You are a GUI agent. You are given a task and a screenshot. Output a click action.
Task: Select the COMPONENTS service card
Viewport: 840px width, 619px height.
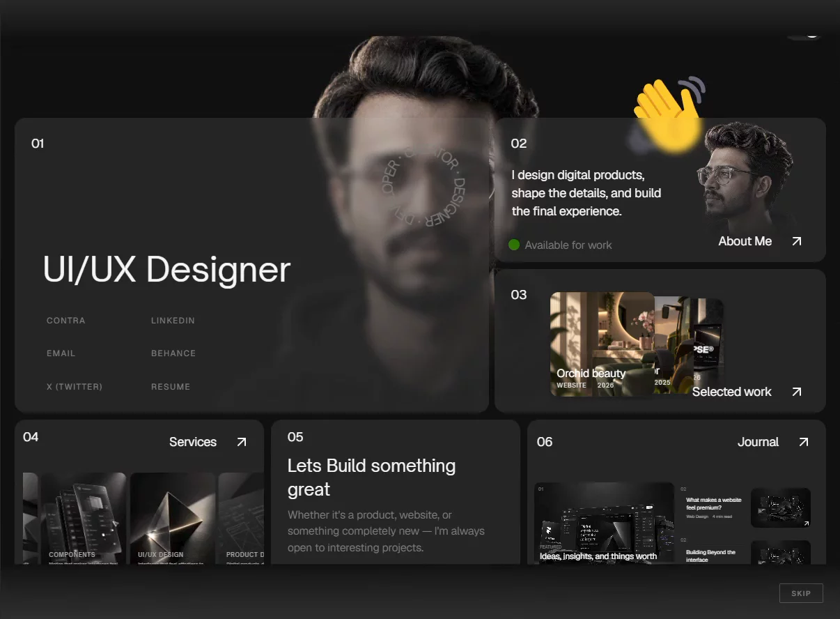(84, 519)
